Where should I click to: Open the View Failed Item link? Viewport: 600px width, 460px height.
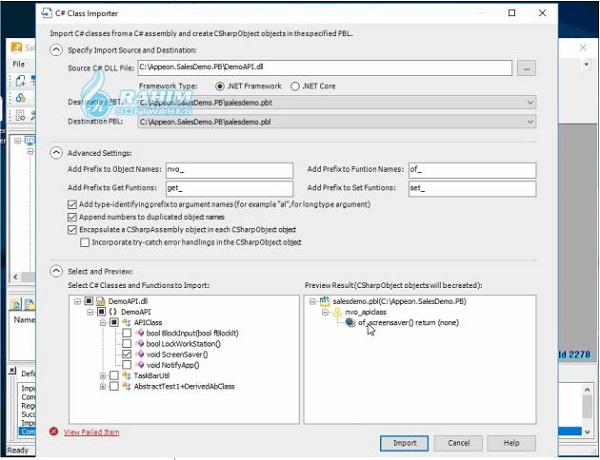[x=91, y=432]
